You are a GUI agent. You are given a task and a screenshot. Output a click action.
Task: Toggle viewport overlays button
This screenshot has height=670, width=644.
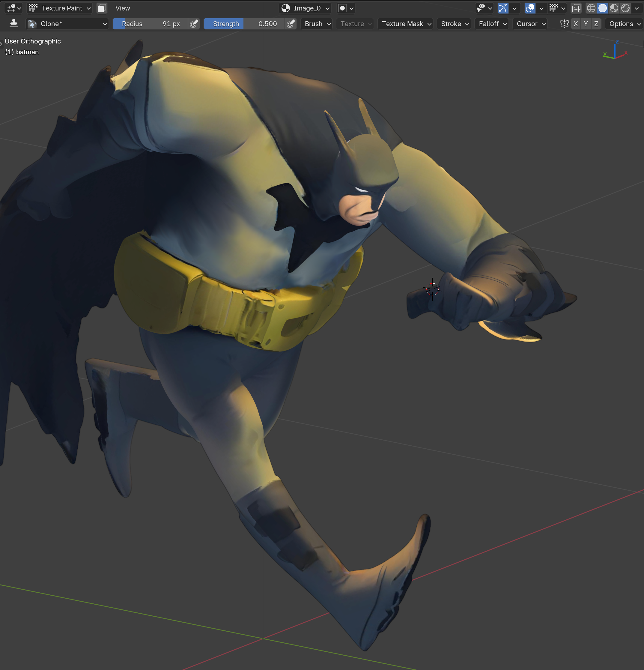(x=530, y=8)
